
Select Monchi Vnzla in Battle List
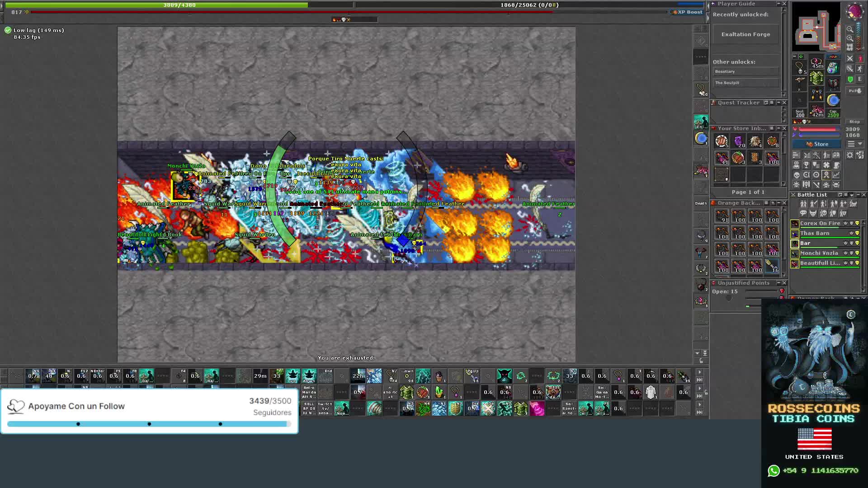(x=825, y=253)
